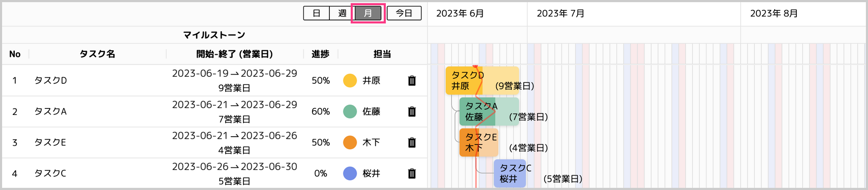Image resolution: width=868 pixels, height=190 pixels.
Task: Click the yellow assignee circle for 井原
Action: click(350, 81)
